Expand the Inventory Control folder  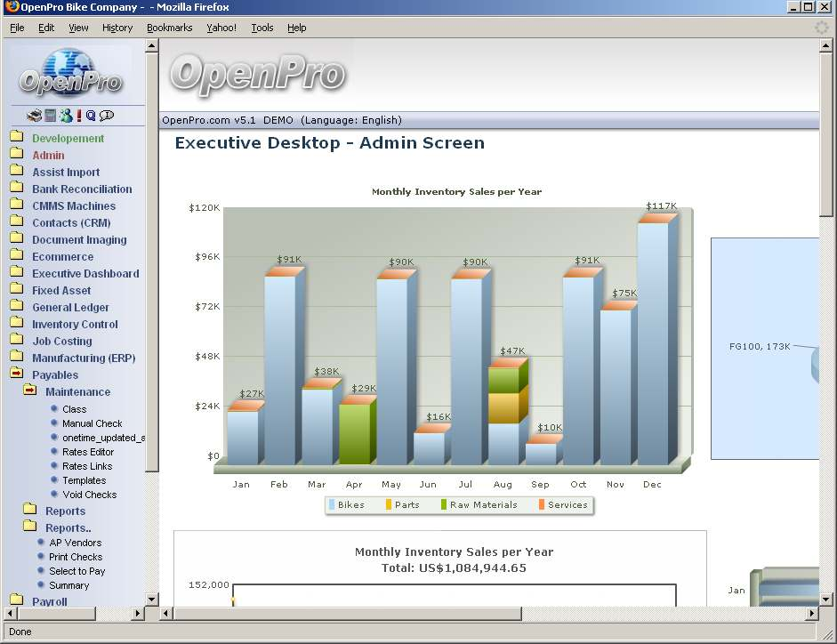[x=16, y=324]
